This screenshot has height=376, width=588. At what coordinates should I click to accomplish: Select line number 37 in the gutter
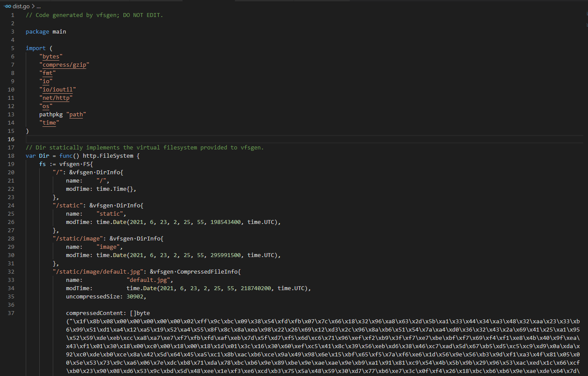11,313
